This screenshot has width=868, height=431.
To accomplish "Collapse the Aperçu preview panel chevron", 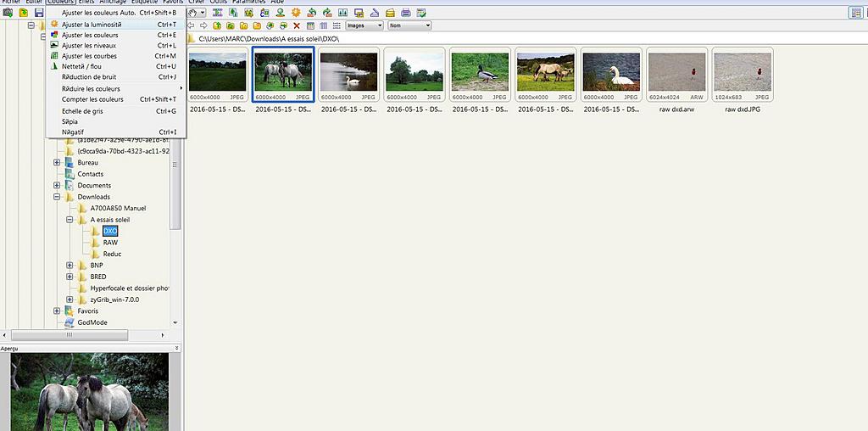I will pos(176,348).
